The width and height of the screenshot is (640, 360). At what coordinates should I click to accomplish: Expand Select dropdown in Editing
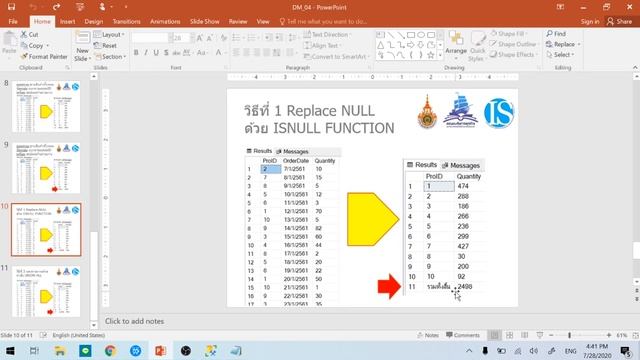(560, 54)
